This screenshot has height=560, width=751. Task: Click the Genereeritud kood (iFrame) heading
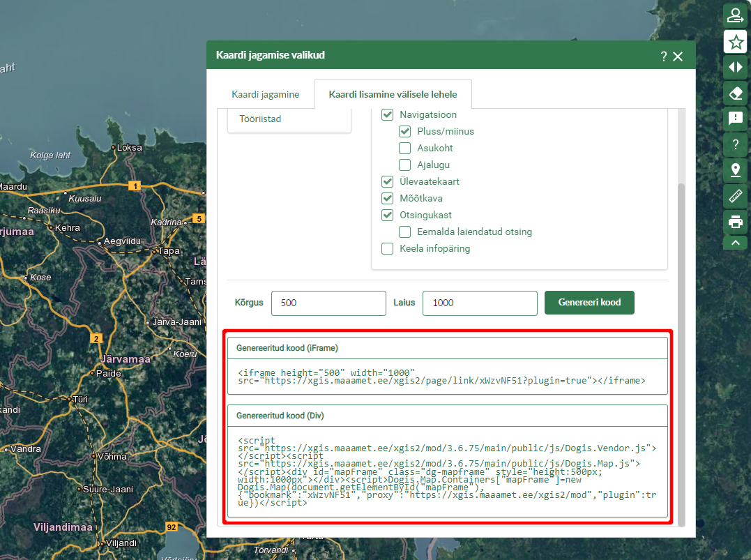point(287,348)
